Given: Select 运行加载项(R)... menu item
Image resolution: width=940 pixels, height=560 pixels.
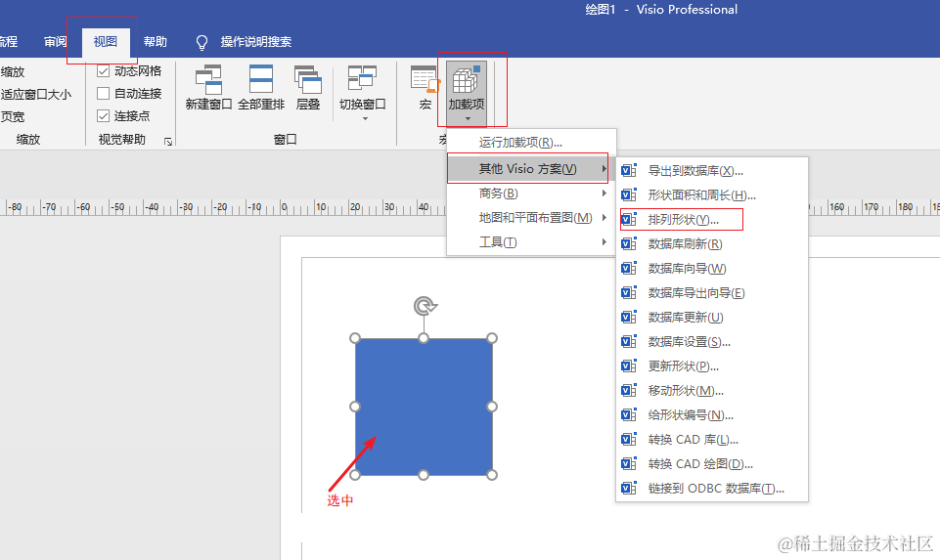Looking at the screenshot, I should (531, 143).
